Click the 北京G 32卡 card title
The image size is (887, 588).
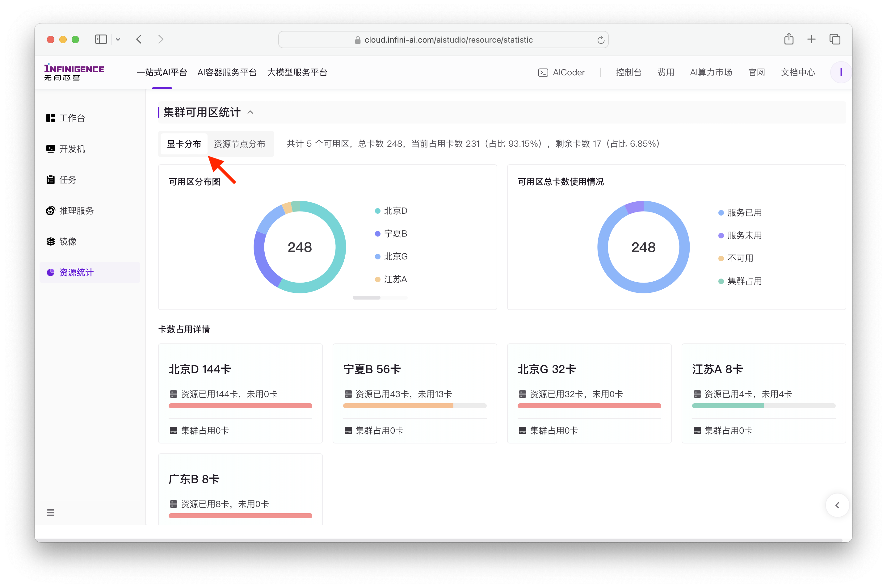[x=546, y=369]
